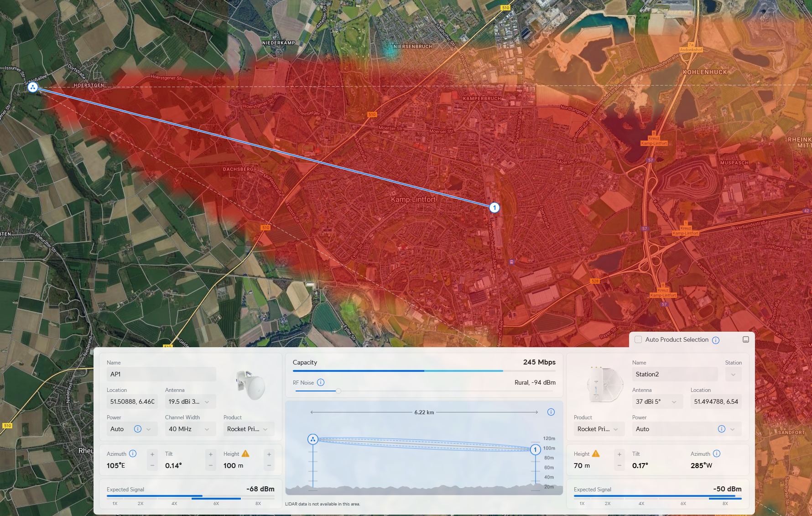Decrease the AP1 Tilt value
812x516 pixels.
pyautogui.click(x=211, y=466)
